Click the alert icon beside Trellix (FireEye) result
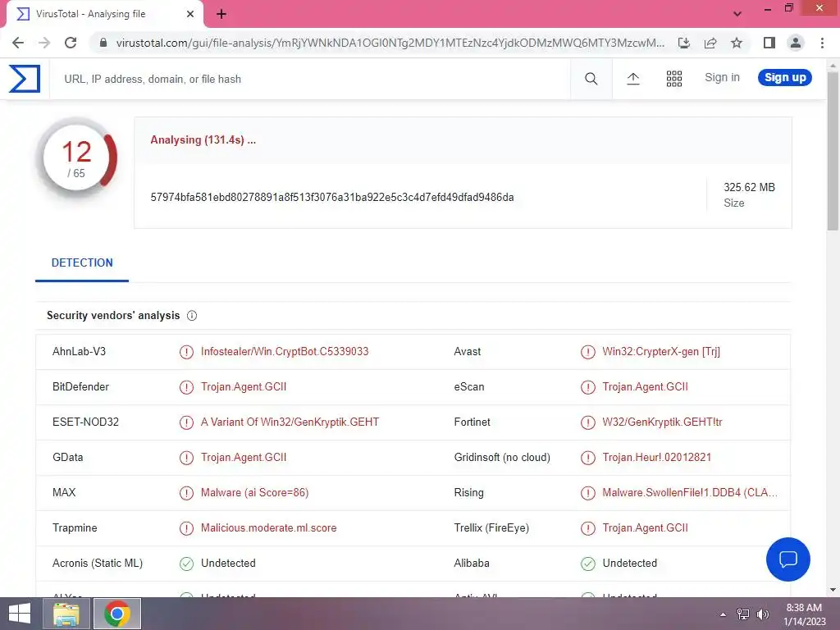Screen dimensions: 840x630 (587, 528)
